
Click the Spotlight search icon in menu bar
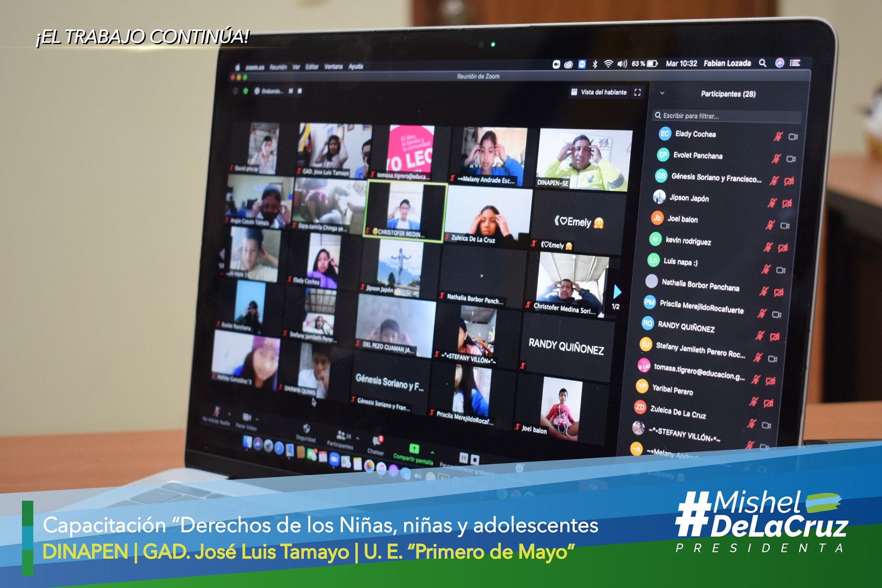pyautogui.click(x=762, y=63)
